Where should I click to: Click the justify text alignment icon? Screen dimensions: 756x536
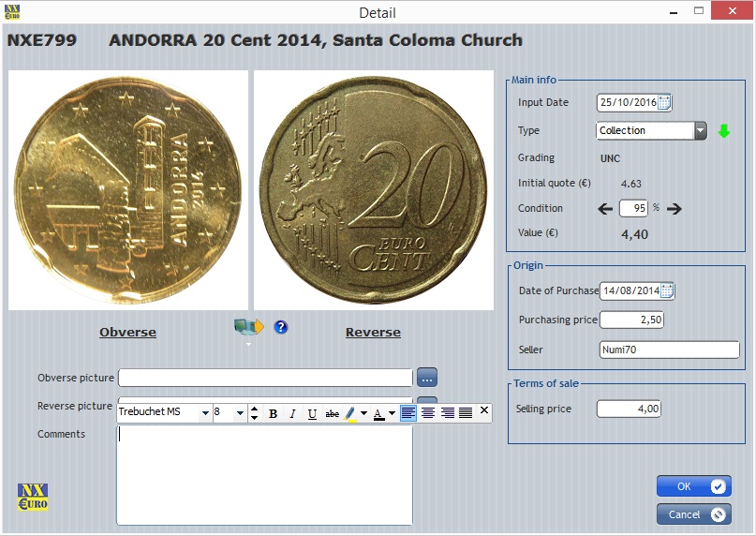click(x=466, y=412)
